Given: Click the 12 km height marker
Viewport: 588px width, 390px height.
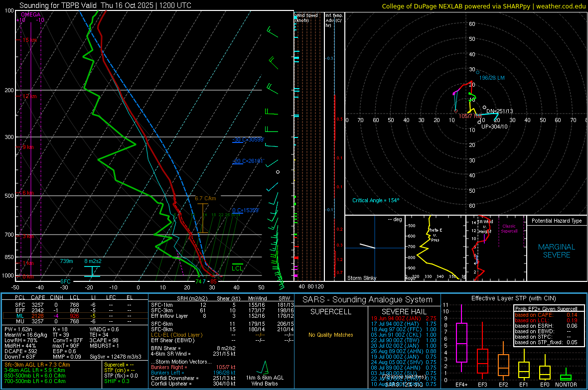Looking at the screenshot, I should click(29, 96).
